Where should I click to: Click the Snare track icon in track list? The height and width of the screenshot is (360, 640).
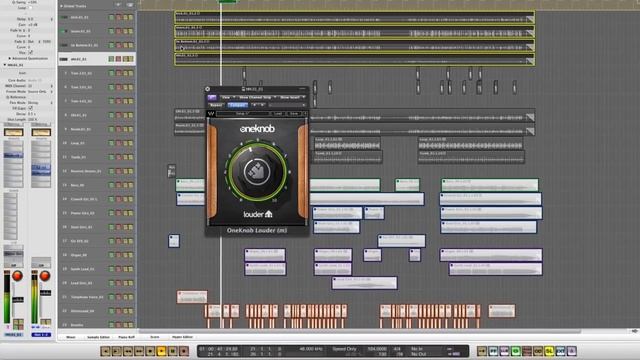pyautogui.click(x=64, y=31)
